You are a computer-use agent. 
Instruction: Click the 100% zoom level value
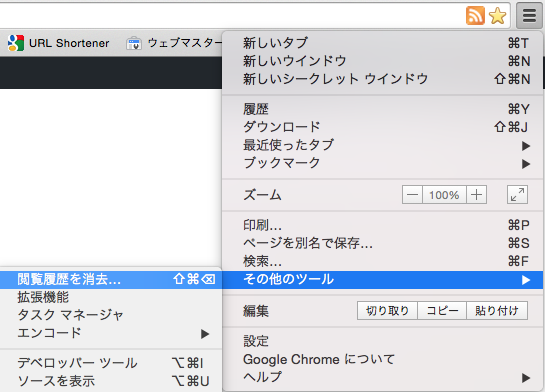coord(444,195)
